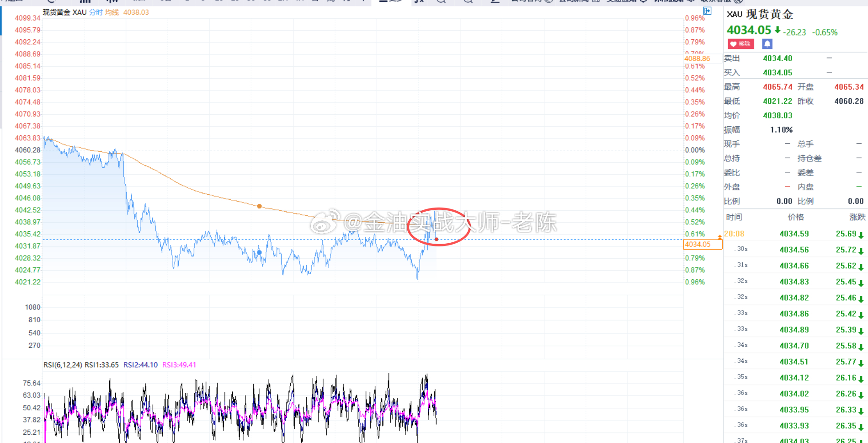Select the 分时 chart label
The image size is (868, 443).
click(x=96, y=12)
